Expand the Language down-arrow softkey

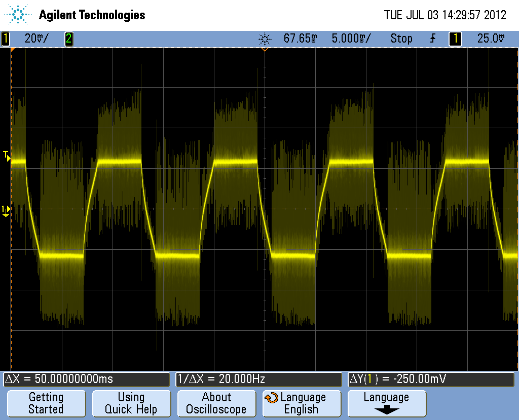point(387,403)
